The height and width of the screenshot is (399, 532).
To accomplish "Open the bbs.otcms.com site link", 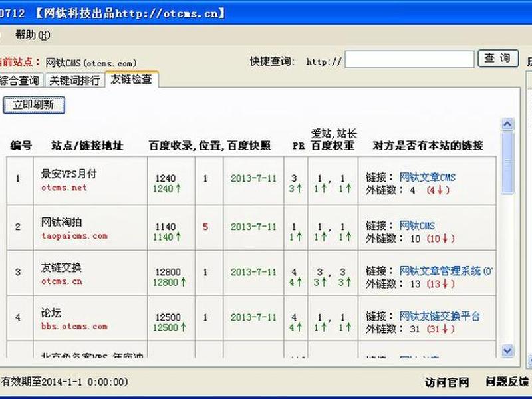I will 74,327.
